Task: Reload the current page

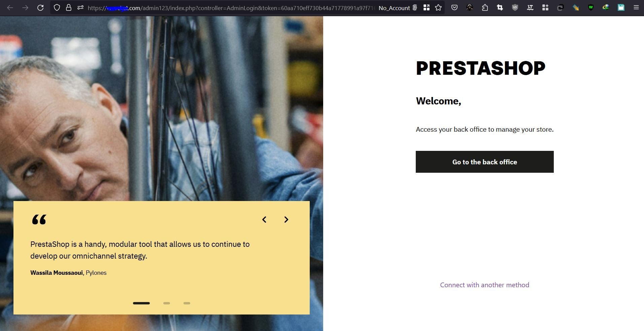Action: tap(40, 7)
